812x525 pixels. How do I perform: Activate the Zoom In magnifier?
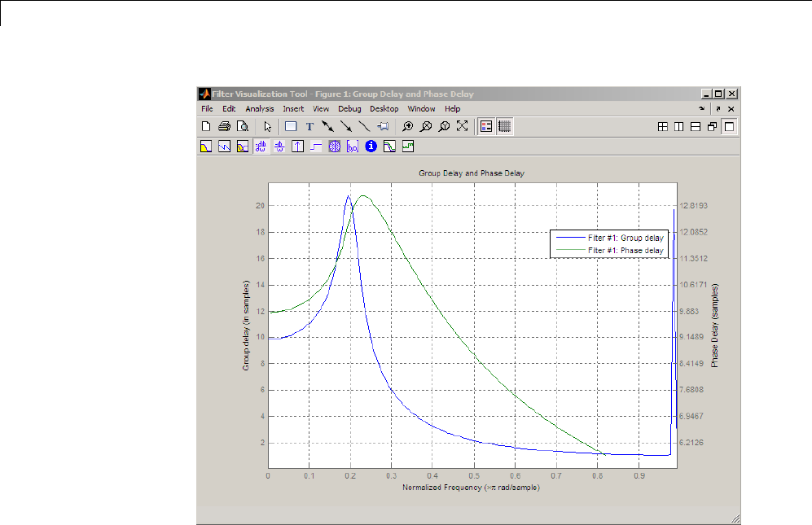click(407, 126)
